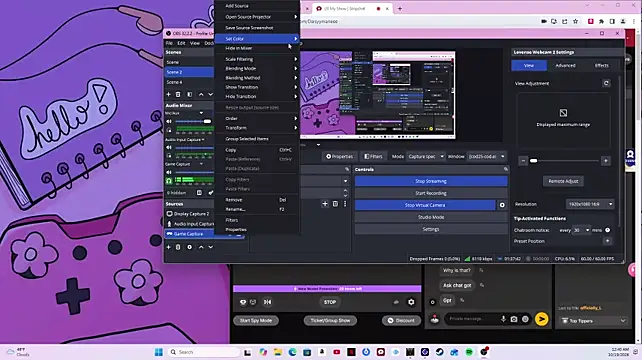Viewport: 642px width, 360px height.
Task: Move source down in Sources toolbar
Action: 210,247
